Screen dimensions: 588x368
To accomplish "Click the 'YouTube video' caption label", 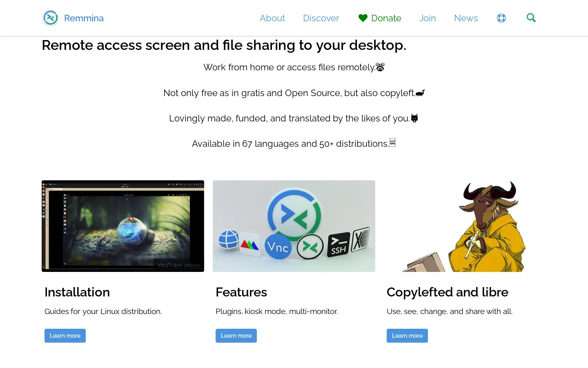I will click(178, 265).
